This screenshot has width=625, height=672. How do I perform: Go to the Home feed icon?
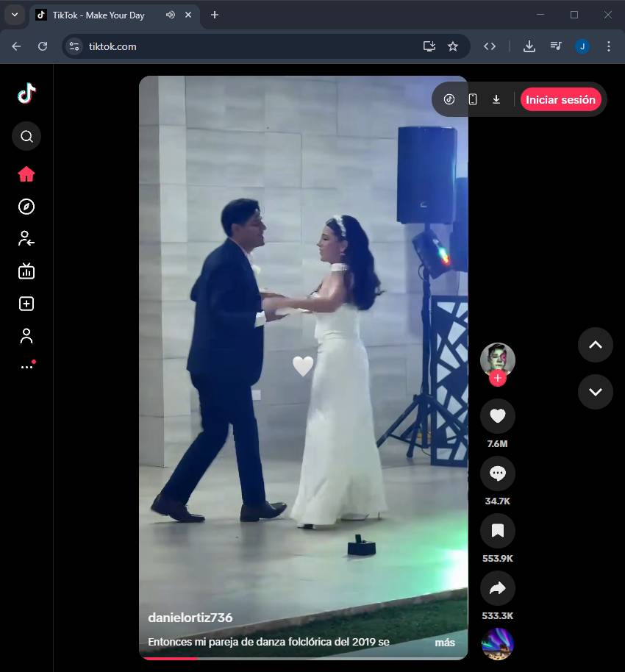click(26, 174)
